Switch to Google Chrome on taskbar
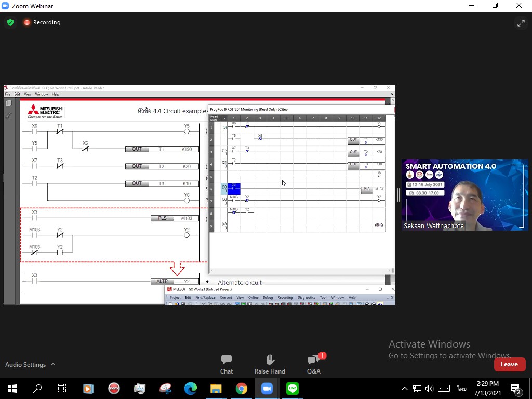 click(241, 389)
